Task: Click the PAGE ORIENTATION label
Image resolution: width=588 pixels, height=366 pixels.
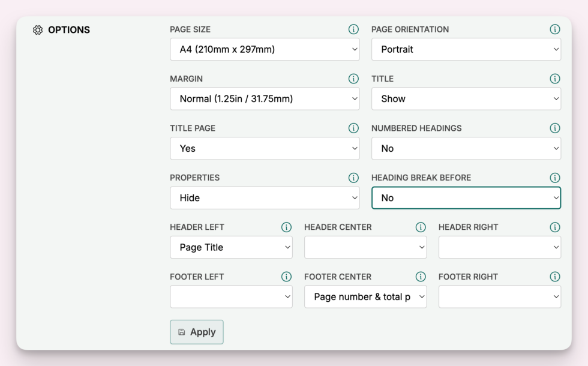Action: click(410, 29)
